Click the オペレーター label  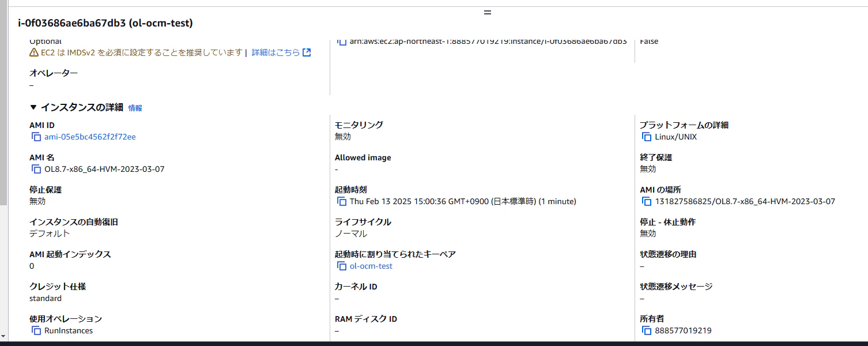(54, 73)
